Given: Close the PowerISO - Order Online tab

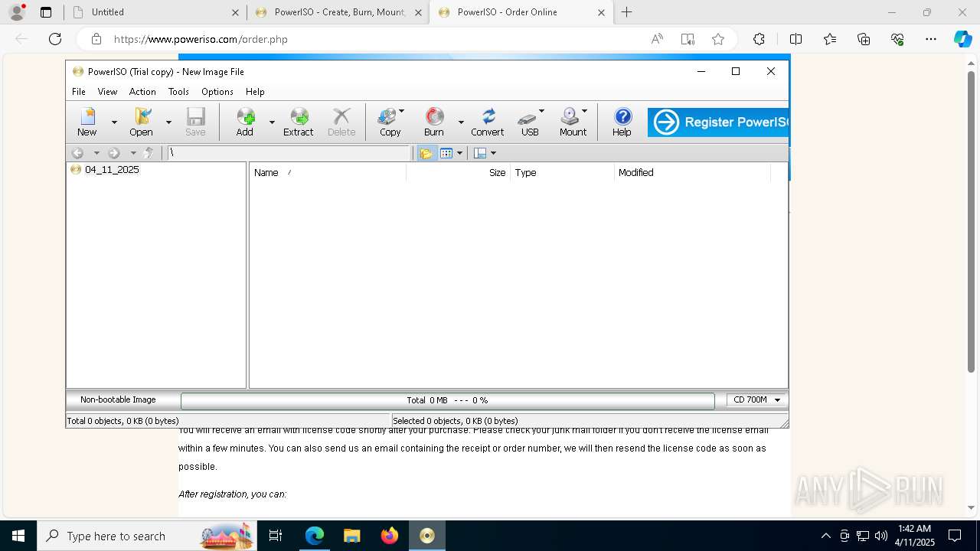Looking at the screenshot, I should 601,12.
